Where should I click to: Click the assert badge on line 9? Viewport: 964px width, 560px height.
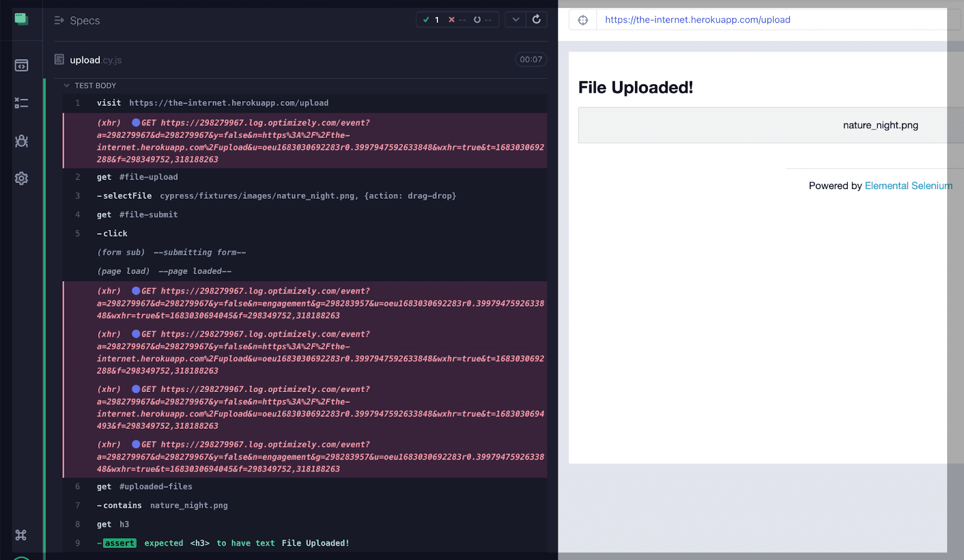[x=118, y=543]
